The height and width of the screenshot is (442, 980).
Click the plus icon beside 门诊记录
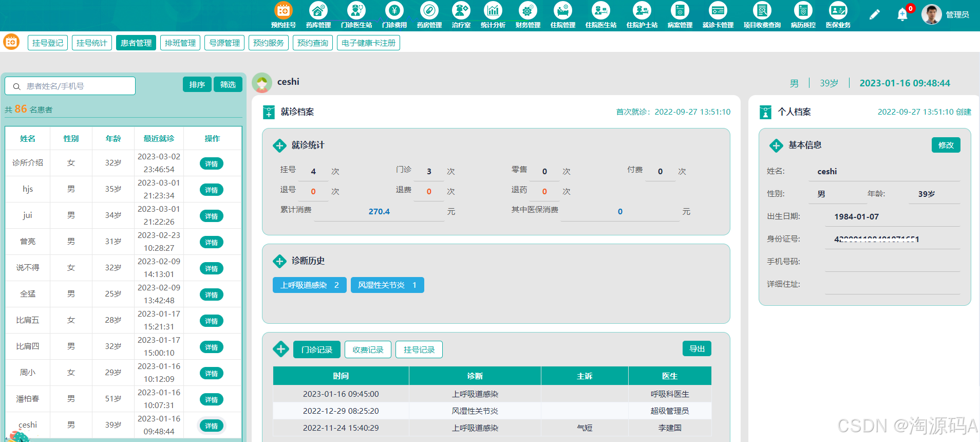280,349
